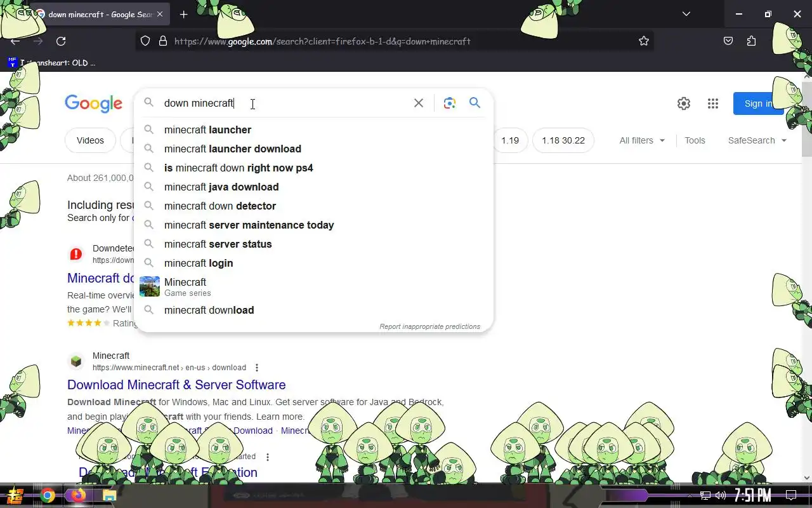
Task: Expand the All filters dropdown
Action: pyautogui.click(x=643, y=140)
